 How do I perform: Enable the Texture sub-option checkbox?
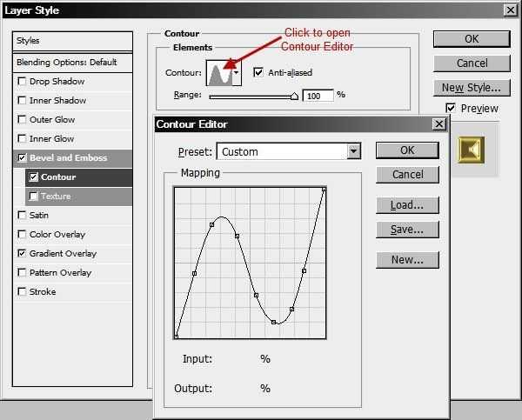pyautogui.click(x=33, y=197)
